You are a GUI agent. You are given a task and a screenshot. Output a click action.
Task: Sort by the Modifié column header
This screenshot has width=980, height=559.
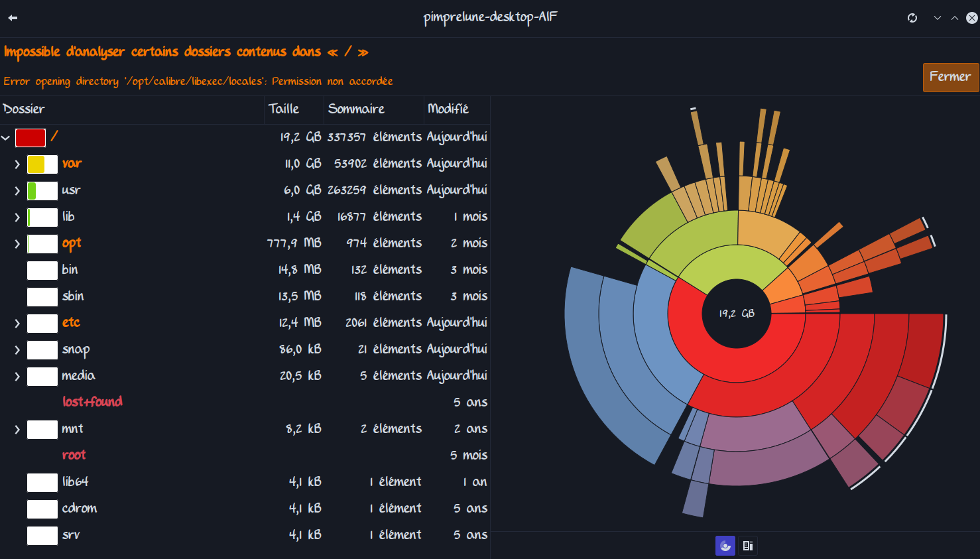click(x=457, y=109)
